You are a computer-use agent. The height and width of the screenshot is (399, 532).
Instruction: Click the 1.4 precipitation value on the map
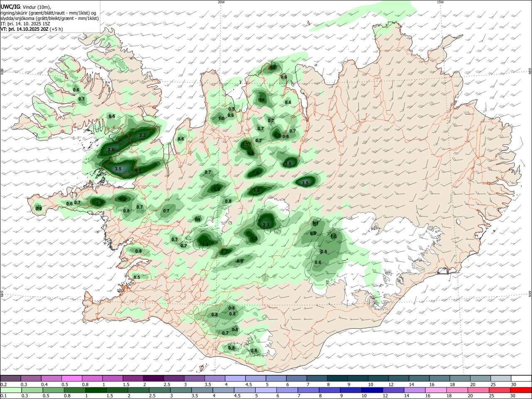(x=251, y=153)
